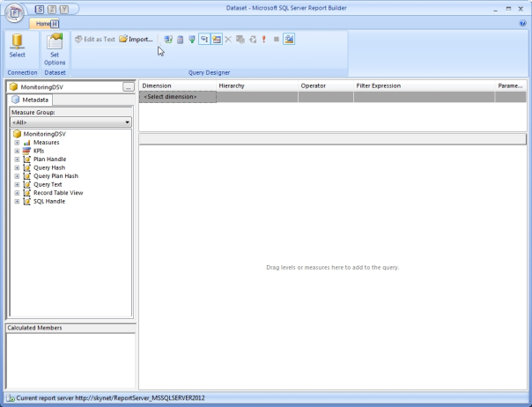Screen dimensions: 532x407
Task: Select the KPIs tree item label
Action: click(x=39, y=151)
